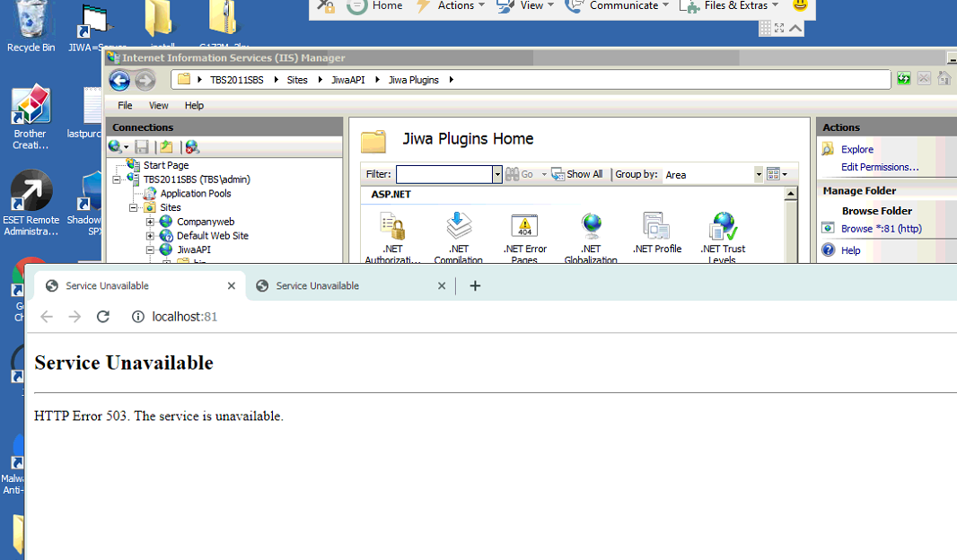
Task: Click the IIS Manager back navigation arrow
Action: coord(119,81)
